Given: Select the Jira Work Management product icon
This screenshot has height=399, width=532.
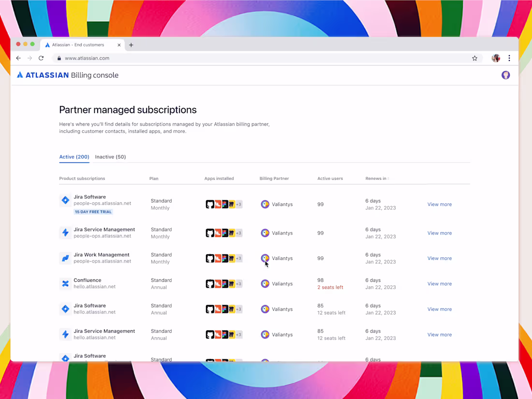Looking at the screenshot, I should pyautogui.click(x=65, y=258).
